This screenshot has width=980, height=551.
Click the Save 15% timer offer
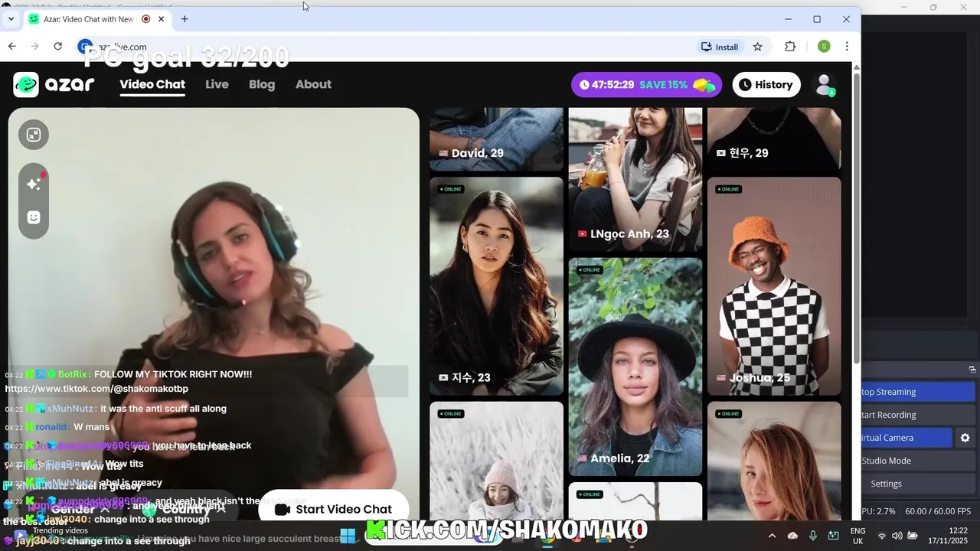pos(646,84)
